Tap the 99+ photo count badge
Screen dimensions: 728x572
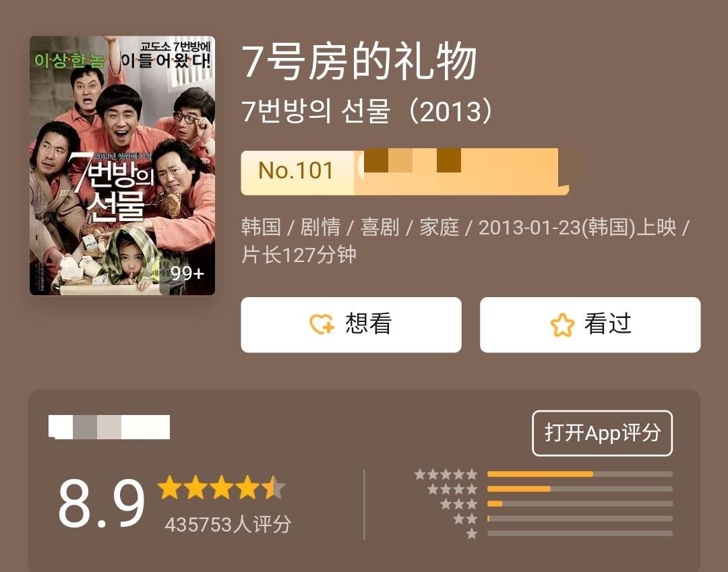[187, 274]
